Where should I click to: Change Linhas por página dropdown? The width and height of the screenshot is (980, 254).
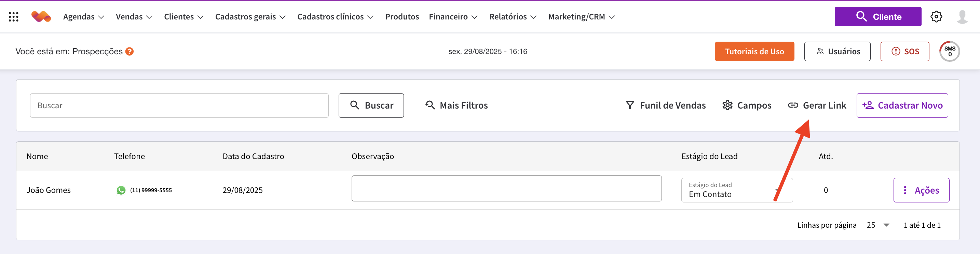point(878,225)
